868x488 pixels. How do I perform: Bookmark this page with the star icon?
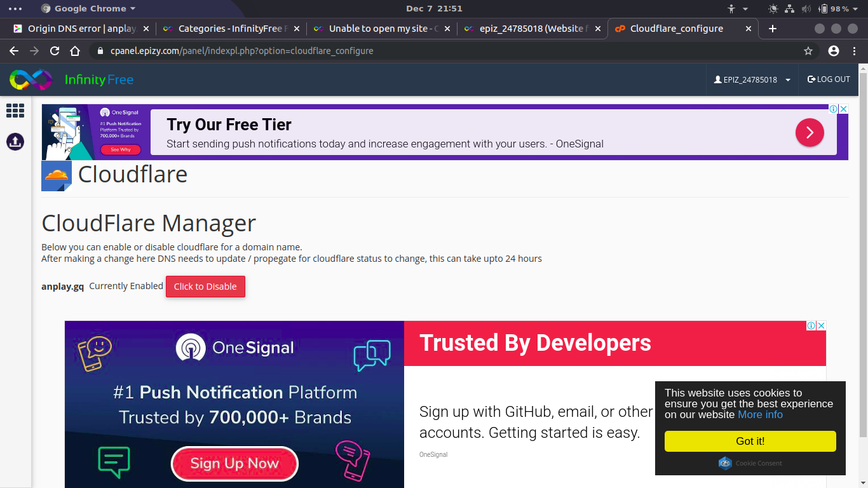(808, 51)
